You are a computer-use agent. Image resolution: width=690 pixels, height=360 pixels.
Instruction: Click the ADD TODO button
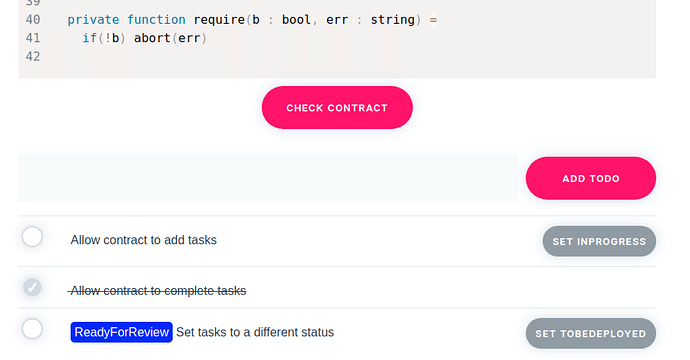tap(591, 178)
